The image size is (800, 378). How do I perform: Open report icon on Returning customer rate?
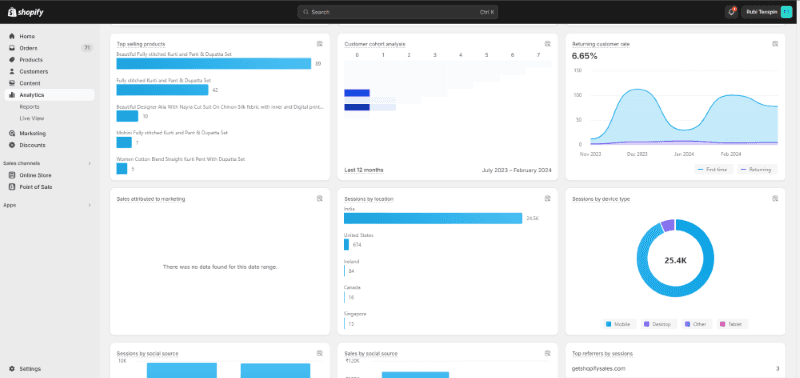pyautogui.click(x=775, y=44)
